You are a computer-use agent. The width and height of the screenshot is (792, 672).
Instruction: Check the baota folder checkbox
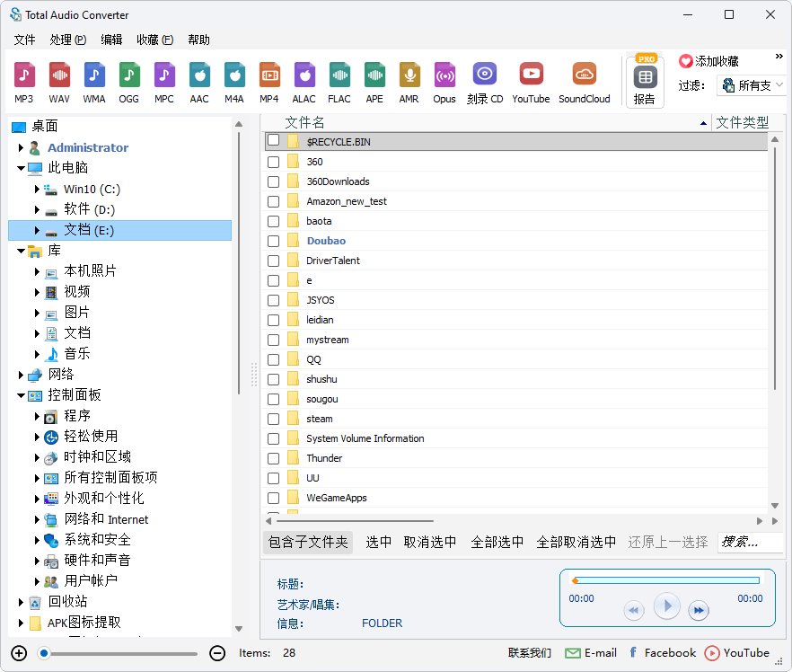click(273, 221)
